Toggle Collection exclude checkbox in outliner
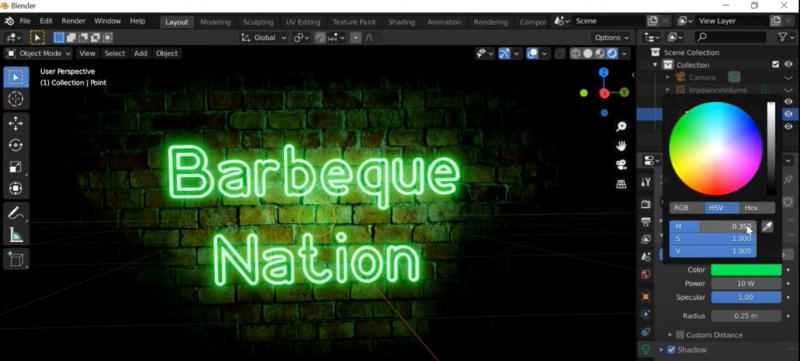The image size is (800, 361). (776, 65)
